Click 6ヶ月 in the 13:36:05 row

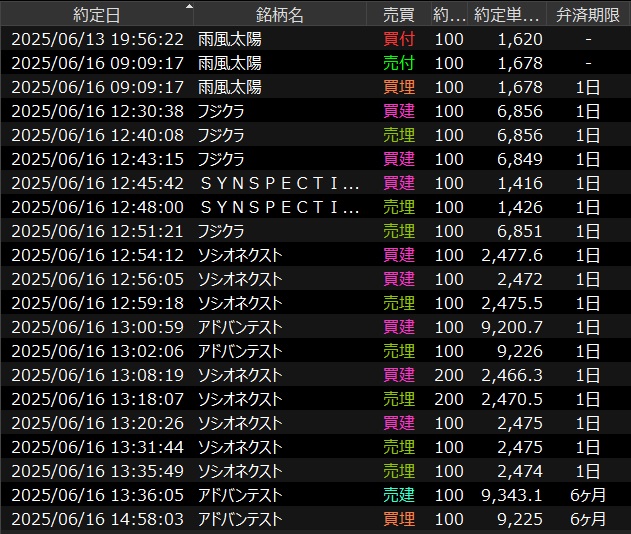(588, 495)
